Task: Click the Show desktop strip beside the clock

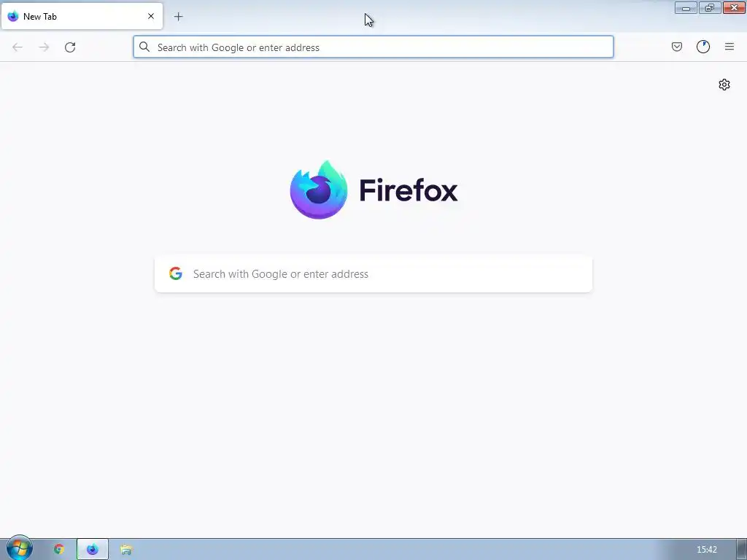Action: click(741, 550)
